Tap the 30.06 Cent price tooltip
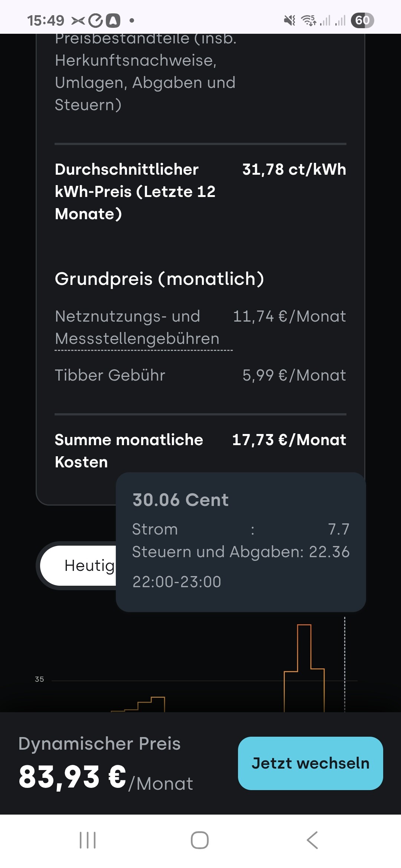Image resolution: width=401 pixels, height=868 pixels. (x=241, y=542)
